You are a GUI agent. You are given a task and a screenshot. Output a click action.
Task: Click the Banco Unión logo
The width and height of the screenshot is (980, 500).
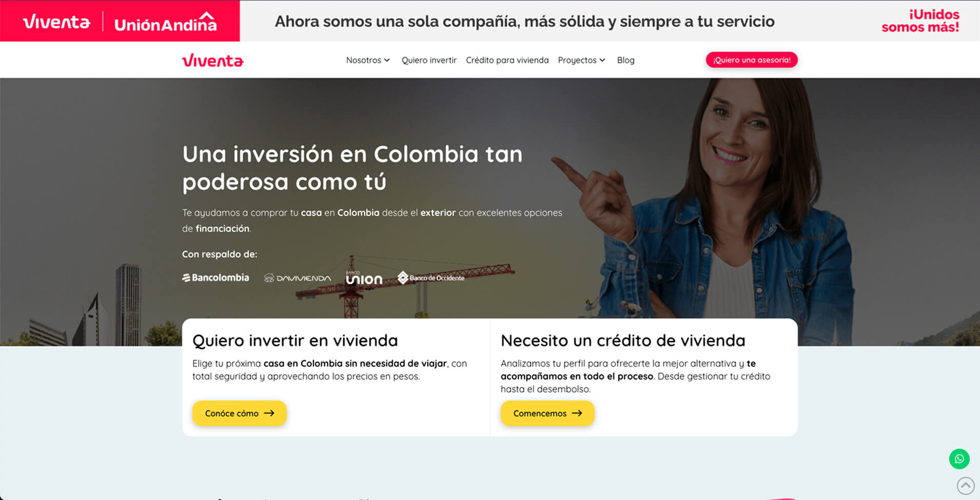click(364, 278)
